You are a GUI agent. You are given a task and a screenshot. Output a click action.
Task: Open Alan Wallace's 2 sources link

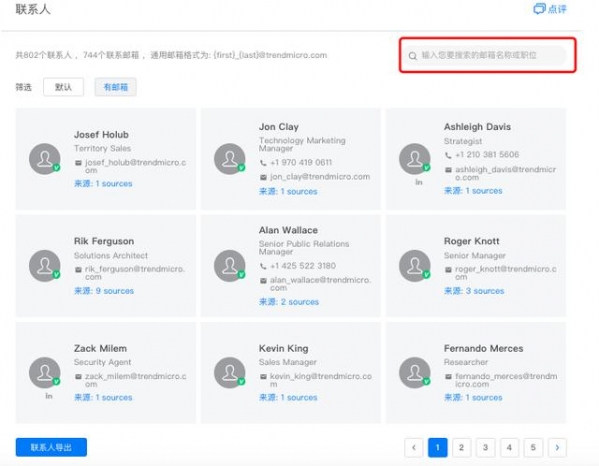[x=289, y=302]
